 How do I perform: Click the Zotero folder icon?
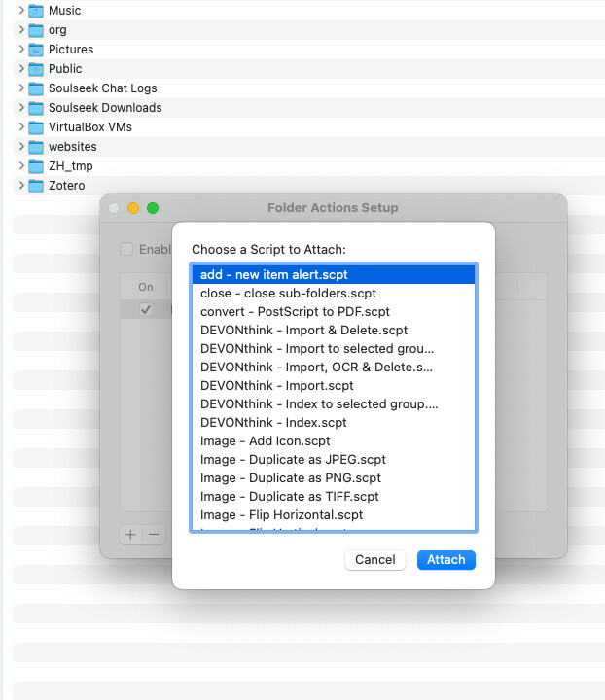click(x=36, y=186)
